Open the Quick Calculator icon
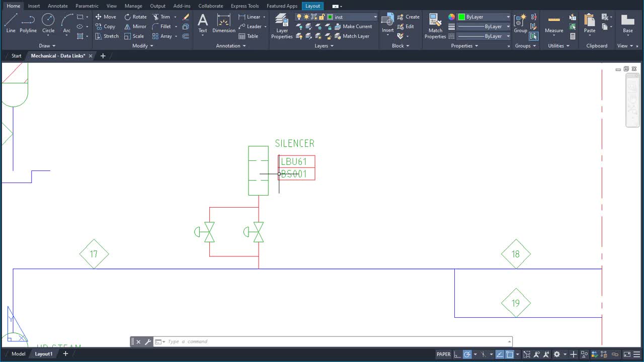Image resolution: width=644 pixels, height=362 pixels. tap(573, 36)
